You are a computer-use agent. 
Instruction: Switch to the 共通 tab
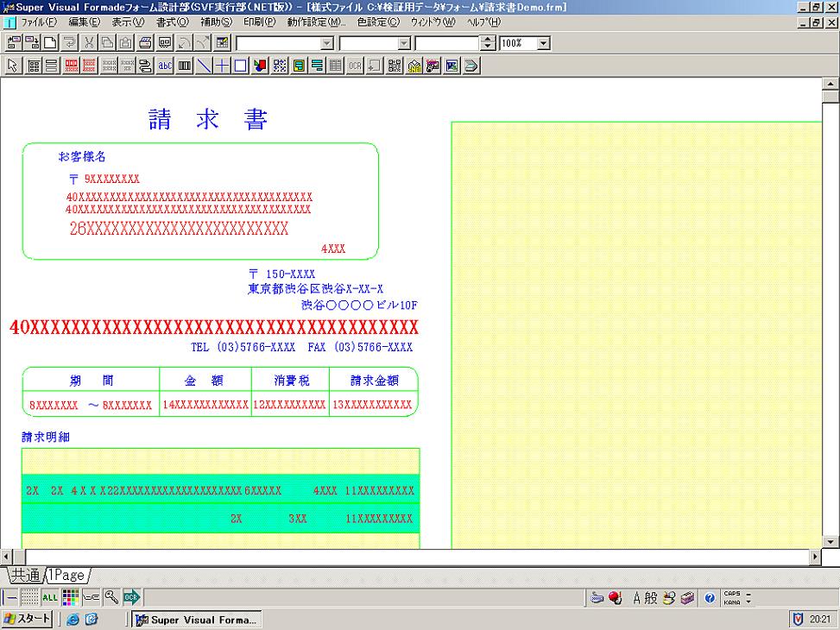[x=24, y=575]
